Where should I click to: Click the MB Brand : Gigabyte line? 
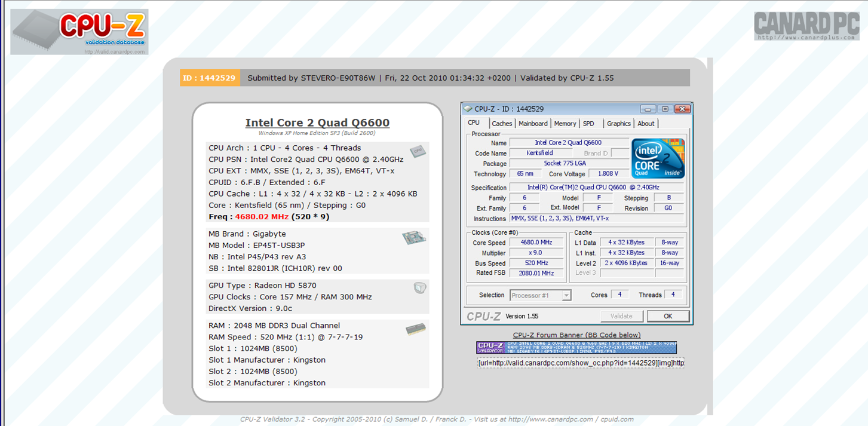[x=247, y=234]
